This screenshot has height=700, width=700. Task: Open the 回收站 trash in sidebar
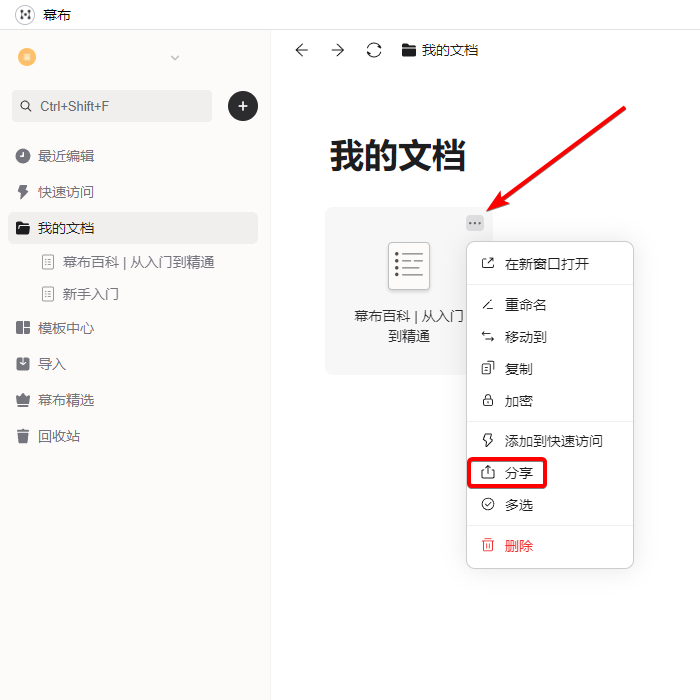point(58,436)
